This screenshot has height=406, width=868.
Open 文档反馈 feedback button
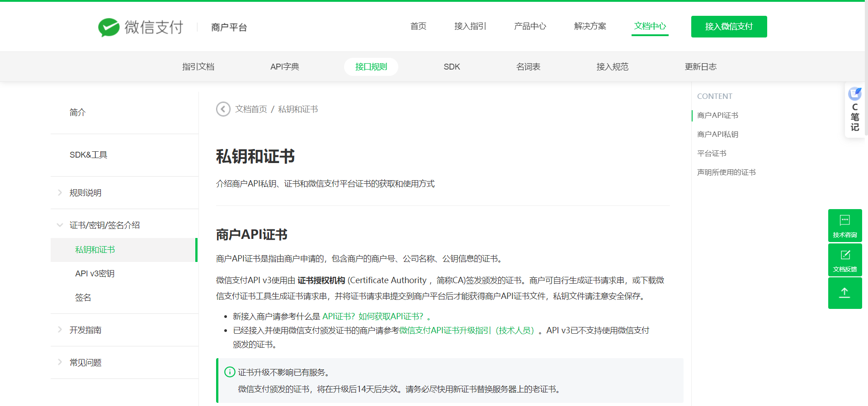(845, 260)
